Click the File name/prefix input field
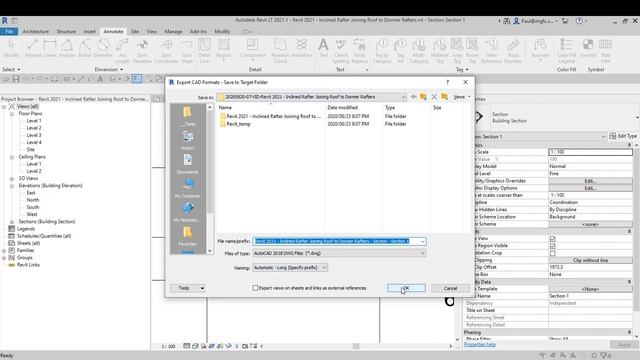 [339, 241]
